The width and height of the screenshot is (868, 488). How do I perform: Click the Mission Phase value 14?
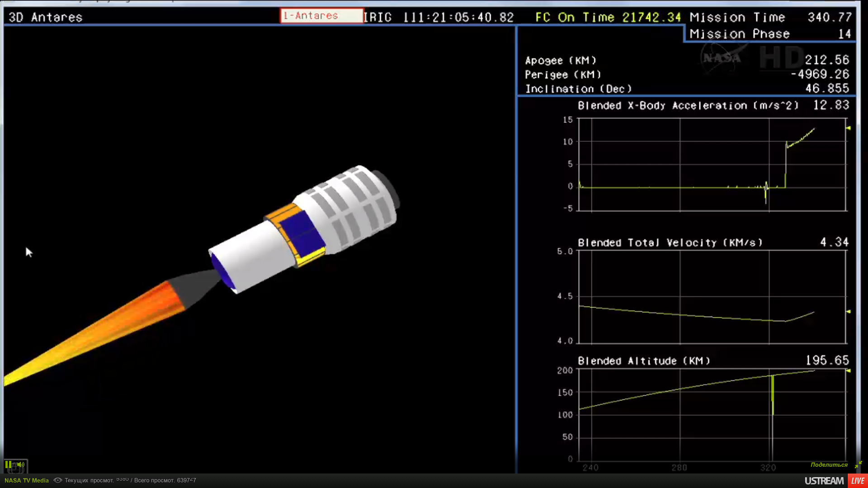(x=844, y=34)
